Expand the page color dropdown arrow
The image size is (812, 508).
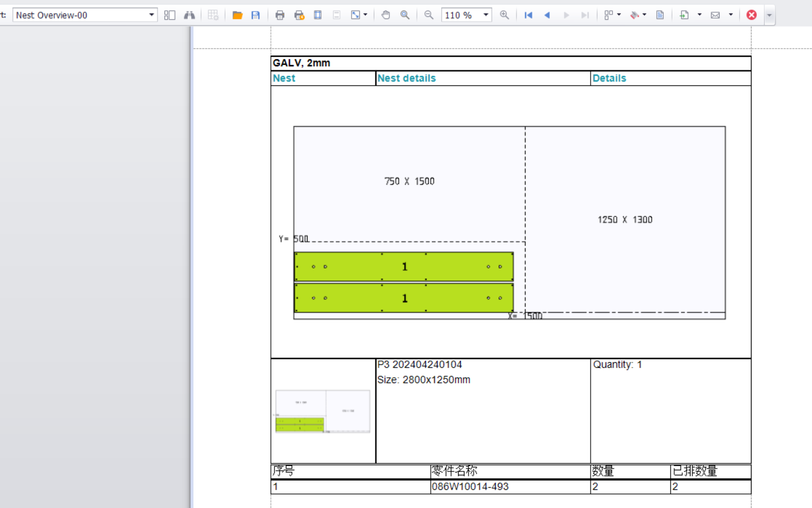click(x=645, y=15)
